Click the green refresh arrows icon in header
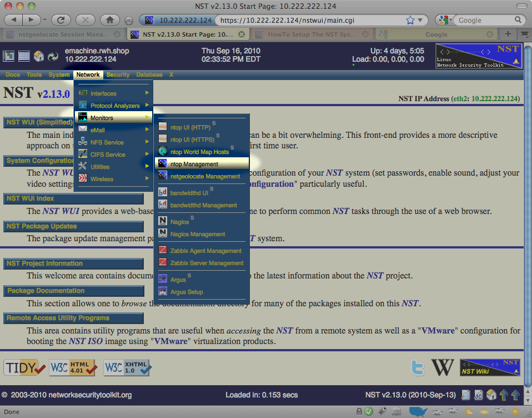The width and height of the screenshot is (532, 418). [x=53, y=56]
